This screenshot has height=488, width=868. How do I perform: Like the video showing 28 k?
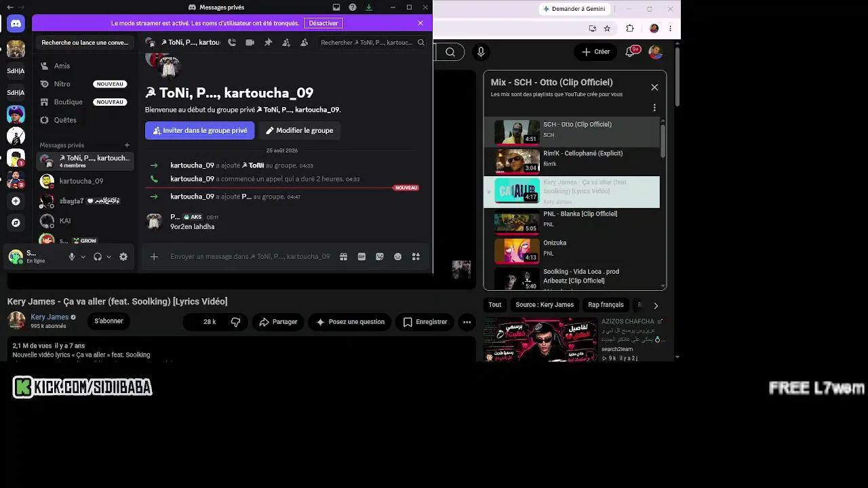coord(204,322)
